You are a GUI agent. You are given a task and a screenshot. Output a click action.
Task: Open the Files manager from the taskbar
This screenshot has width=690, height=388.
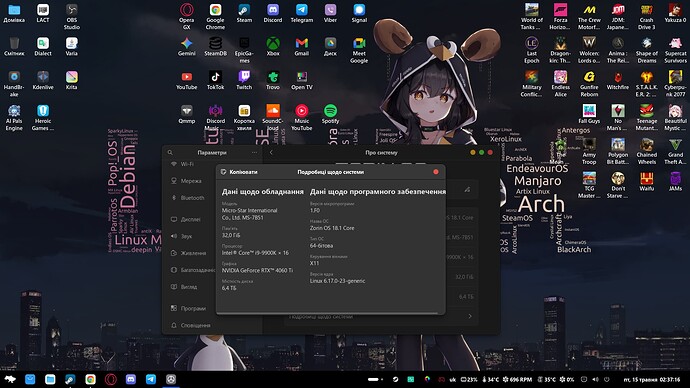click(50, 379)
